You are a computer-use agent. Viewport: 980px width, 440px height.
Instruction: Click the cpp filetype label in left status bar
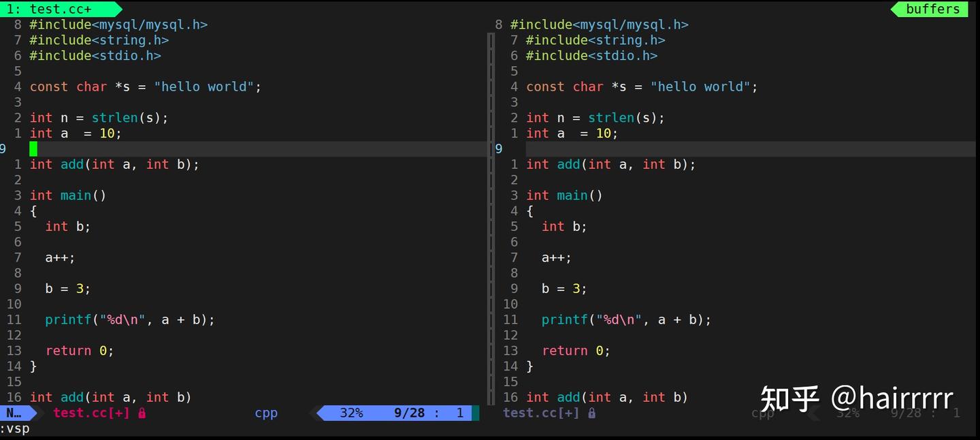(x=266, y=413)
